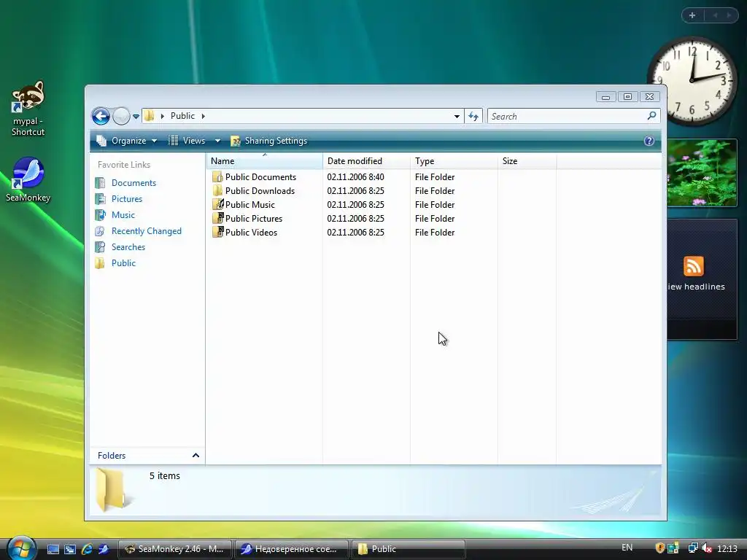Viewport: 747px width, 560px height.
Task: Open Searches in Favorite Links
Action: (128, 247)
